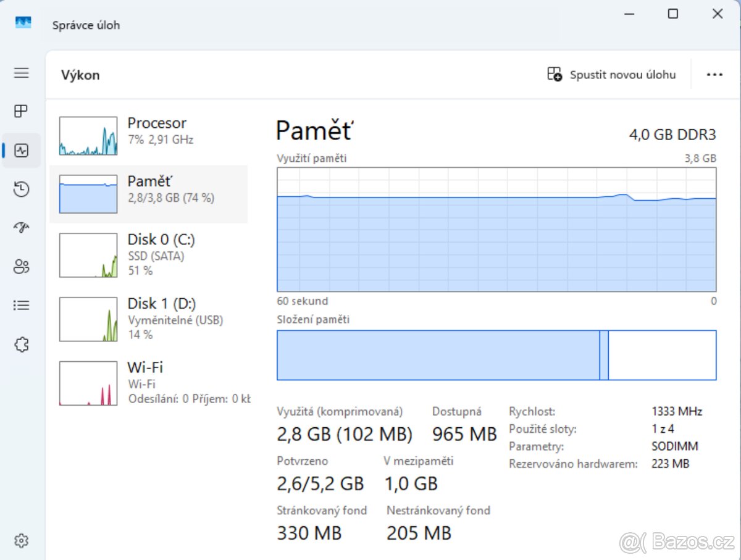Open the Processes page icon
The image size is (741, 560).
22,111
